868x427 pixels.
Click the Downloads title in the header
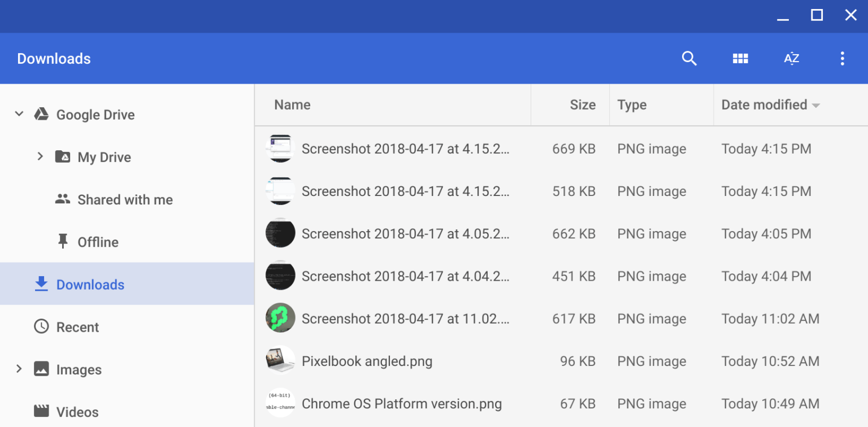pyautogui.click(x=54, y=58)
